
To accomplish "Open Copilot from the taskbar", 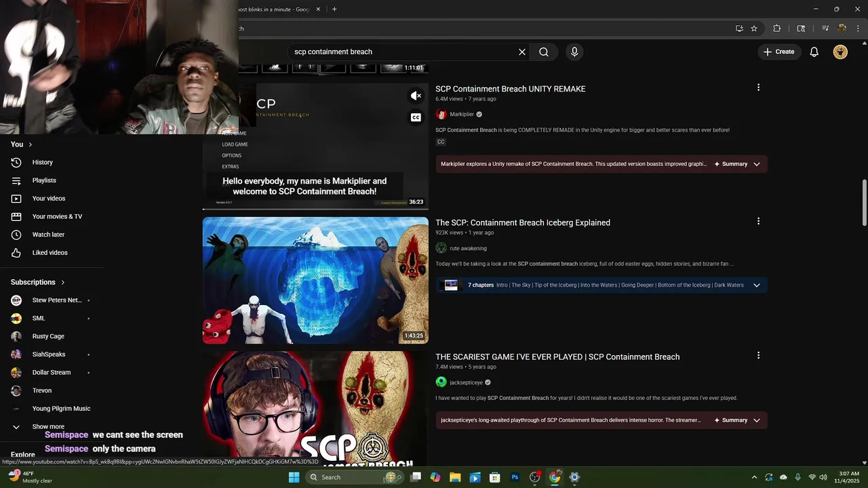I will click(x=435, y=477).
